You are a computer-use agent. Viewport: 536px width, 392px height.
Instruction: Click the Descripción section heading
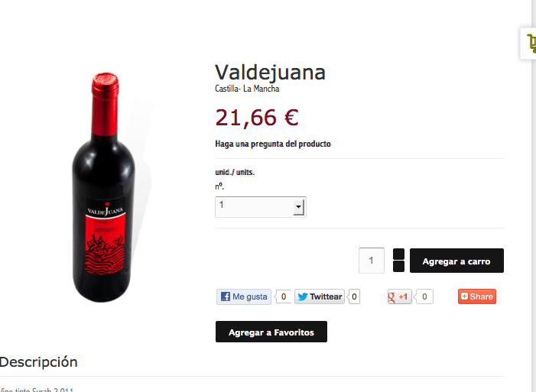coord(39,362)
